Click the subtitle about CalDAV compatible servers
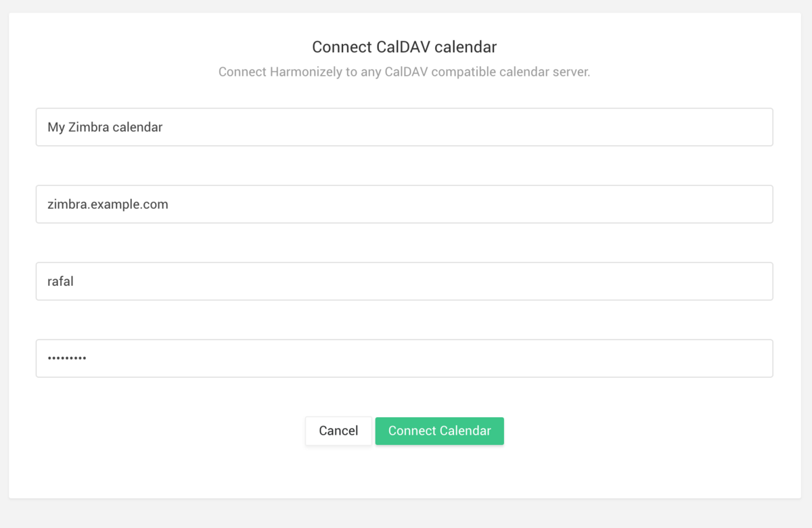 (404, 72)
